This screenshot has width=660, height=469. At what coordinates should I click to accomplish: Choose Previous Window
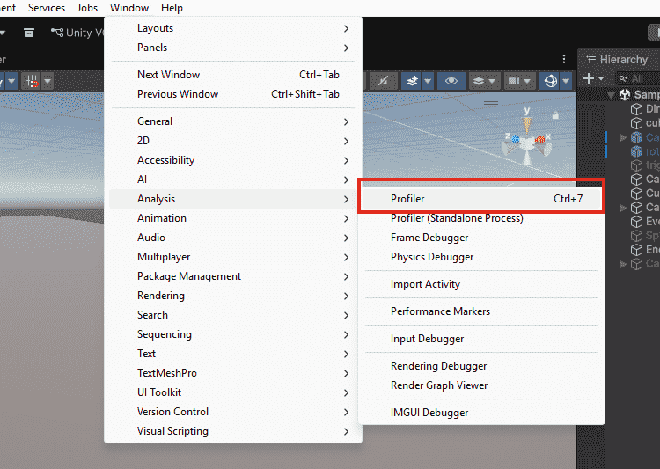point(233,94)
